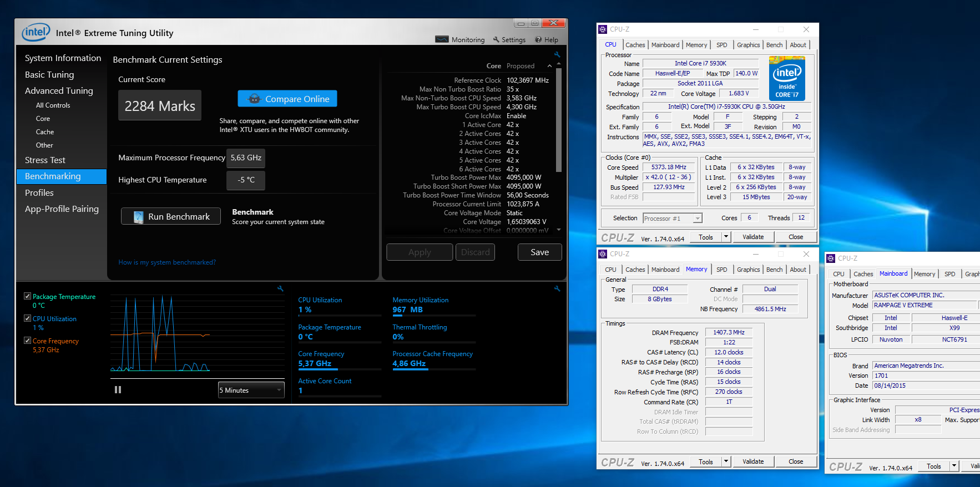The height and width of the screenshot is (487, 980).
Task: Open Processor #1 selection dropdown in CPU-Z
Action: pos(673,219)
